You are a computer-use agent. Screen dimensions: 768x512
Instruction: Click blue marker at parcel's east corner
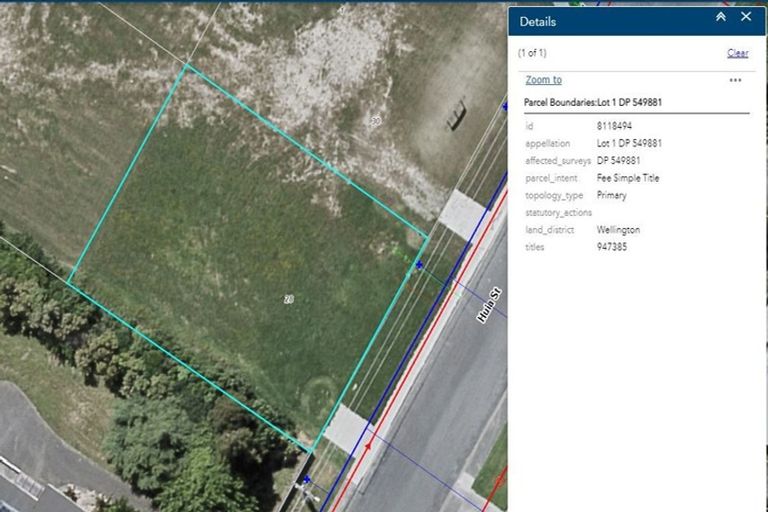pos(419,265)
